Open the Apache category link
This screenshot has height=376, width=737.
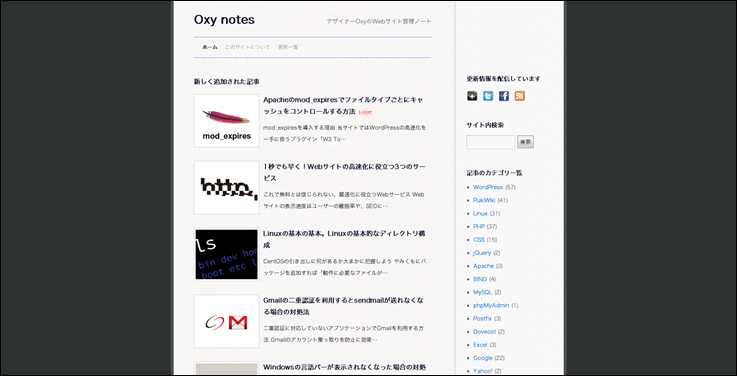pyautogui.click(x=484, y=266)
